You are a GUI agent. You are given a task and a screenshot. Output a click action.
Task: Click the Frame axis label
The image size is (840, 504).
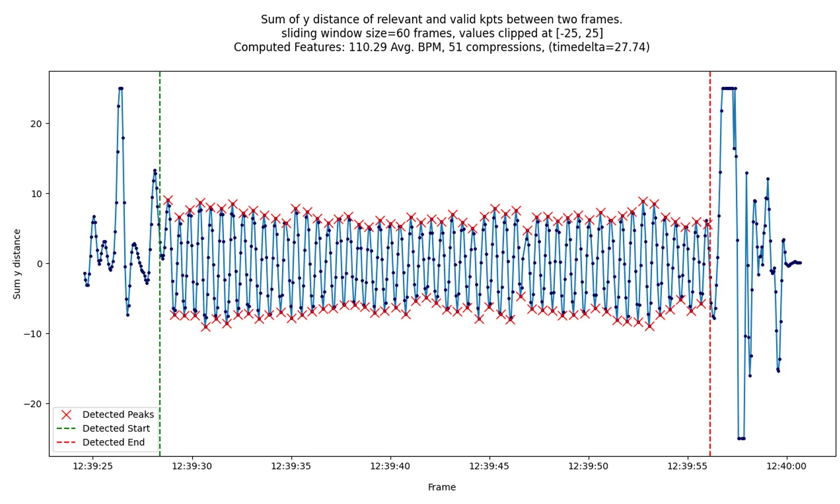pyautogui.click(x=441, y=487)
